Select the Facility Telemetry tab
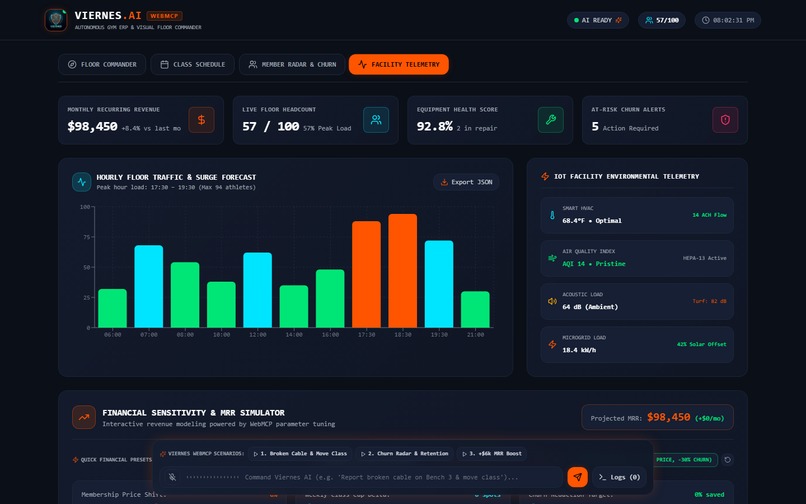The image size is (806, 504). (x=398, y=64)
